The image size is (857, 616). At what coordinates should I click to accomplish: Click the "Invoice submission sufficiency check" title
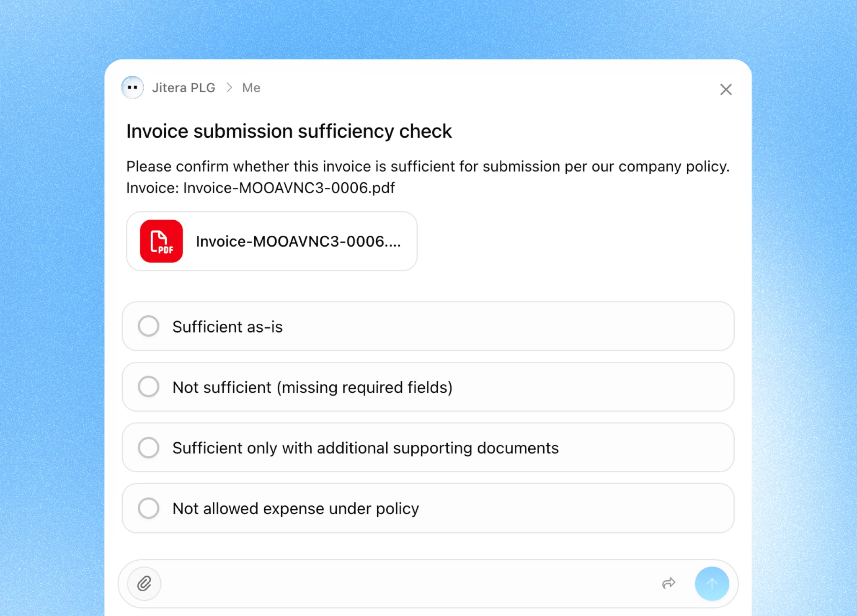pyautogui.click(x=289, y=131)
